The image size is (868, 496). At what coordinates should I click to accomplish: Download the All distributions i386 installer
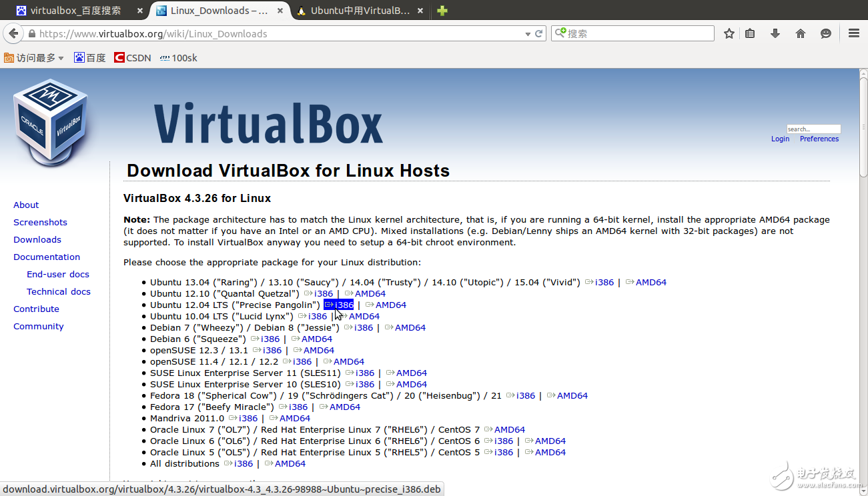pos(239,463)
